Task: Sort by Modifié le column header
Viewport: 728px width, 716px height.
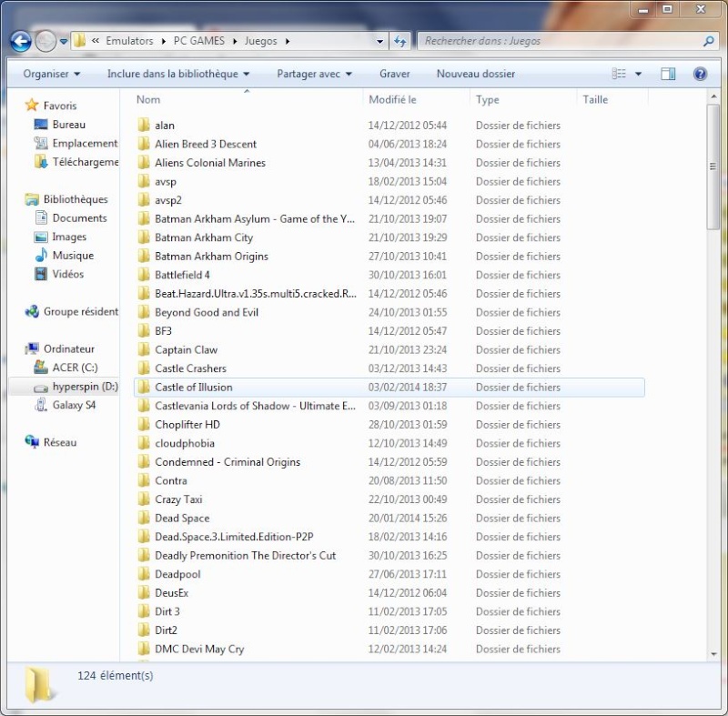Action: coord(392,99)
